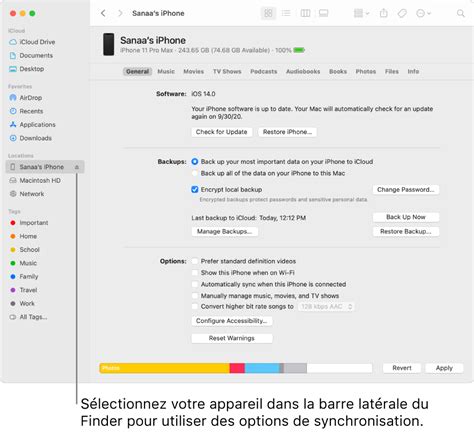The height and width of the screenshot is (432, 474).
Task: Click Reset Warnings button
Action: [232, 338]
